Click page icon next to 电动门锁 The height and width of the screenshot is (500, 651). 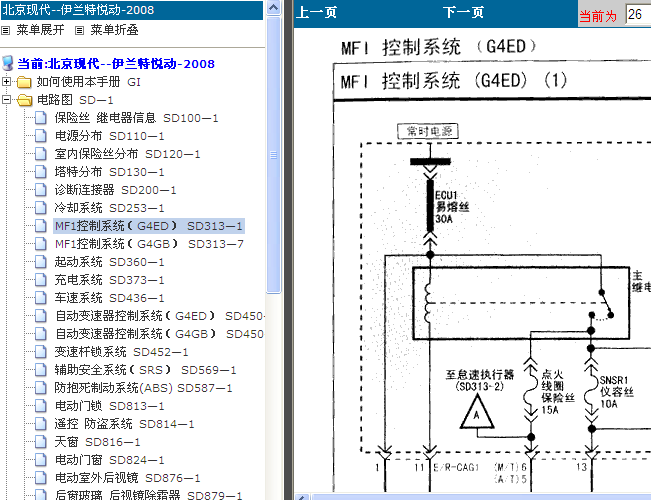[x=41, y=406]
